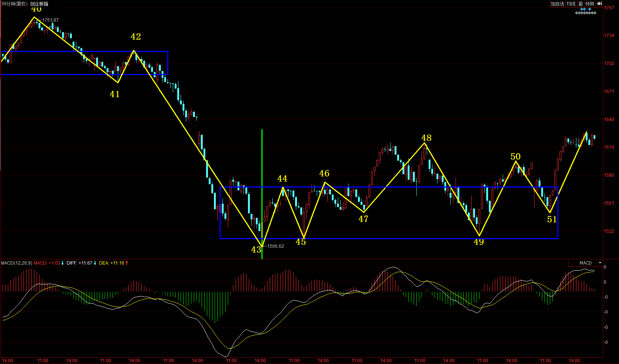The image size is (619, 364).
Task: Click the 30分钟(复权) period label
Action: pos(14,4)
